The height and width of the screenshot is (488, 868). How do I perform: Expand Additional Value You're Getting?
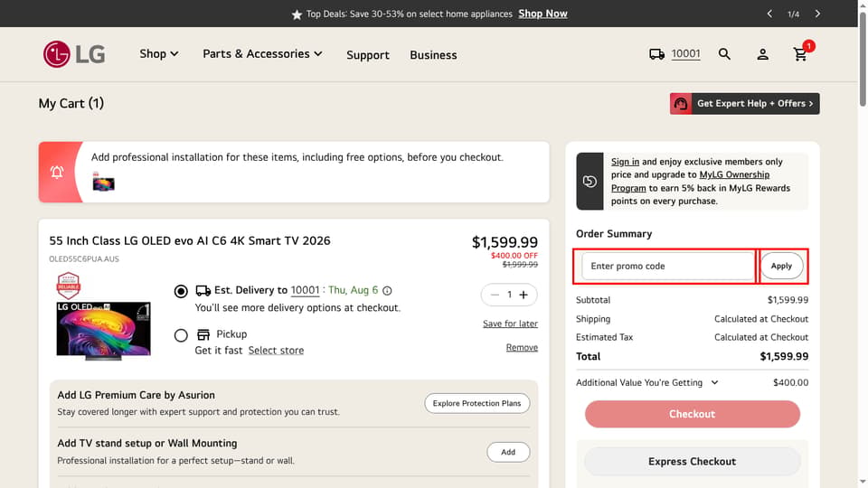(647, 382)
